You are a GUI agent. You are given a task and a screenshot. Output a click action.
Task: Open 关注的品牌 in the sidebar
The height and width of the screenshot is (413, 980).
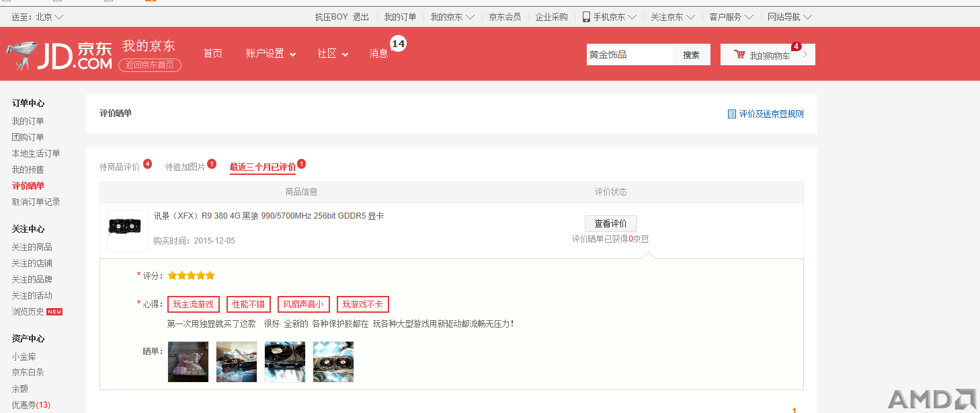[32, 279]
